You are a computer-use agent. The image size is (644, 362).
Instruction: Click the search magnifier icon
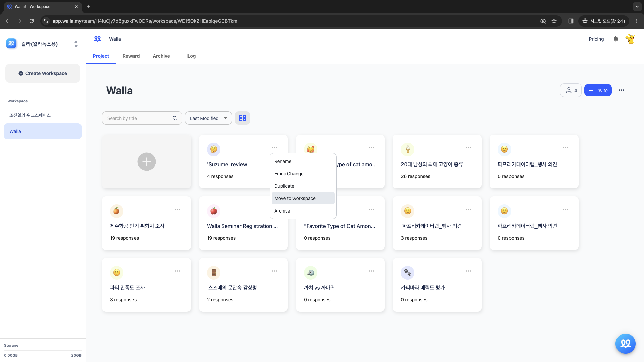[x=175, y=118]
